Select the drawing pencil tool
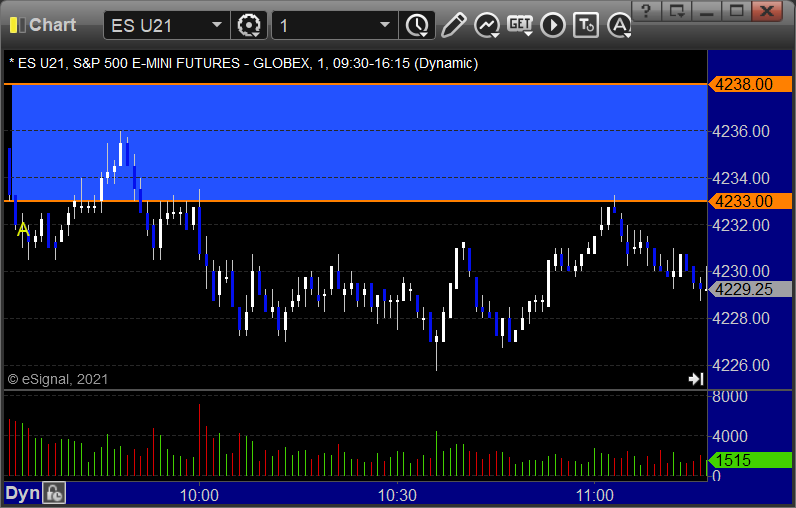 (453, 25)
